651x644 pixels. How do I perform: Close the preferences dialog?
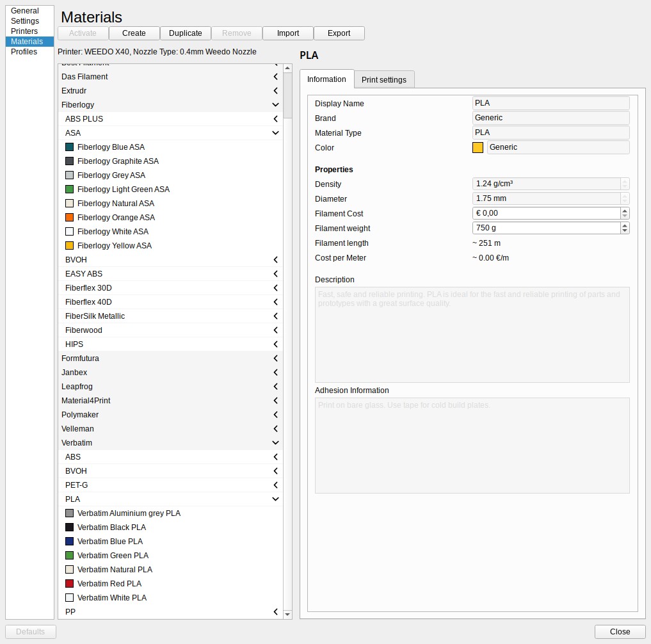click(x=620, y=632)
